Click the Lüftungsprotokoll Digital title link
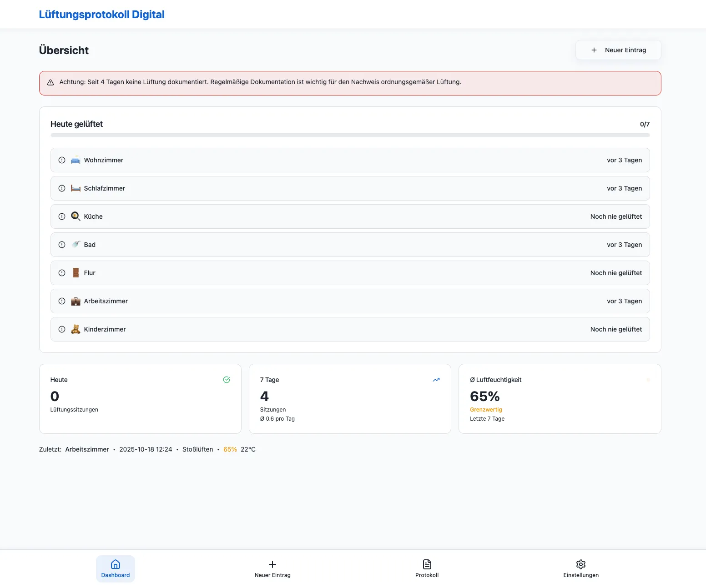 tap(102, 15)
